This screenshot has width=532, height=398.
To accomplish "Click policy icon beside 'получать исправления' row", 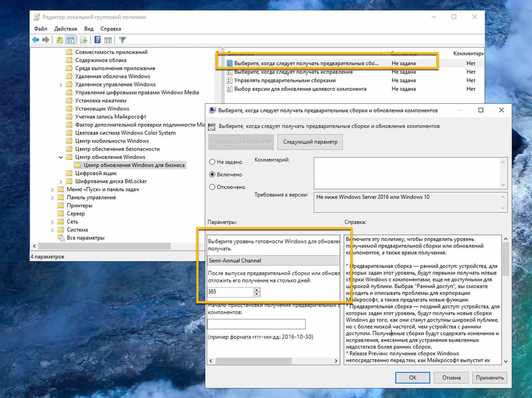I will pos(229,72).
